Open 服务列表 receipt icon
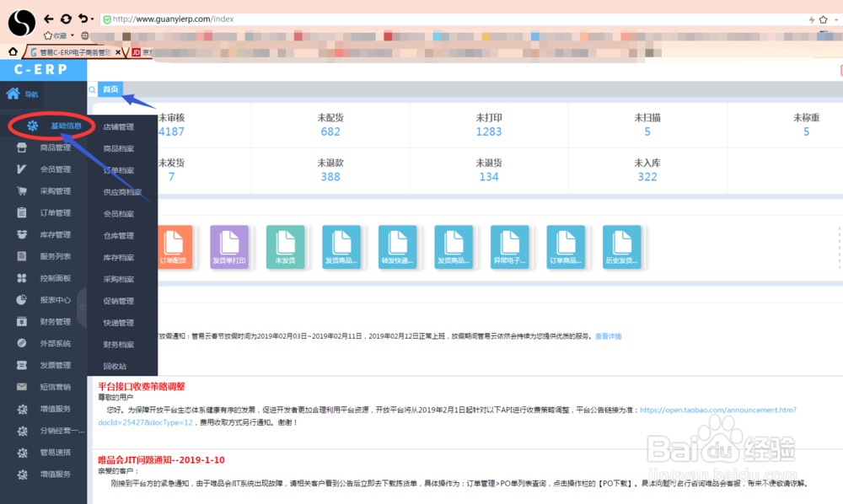Screen dimensions: 843x504 coord(22,256)
